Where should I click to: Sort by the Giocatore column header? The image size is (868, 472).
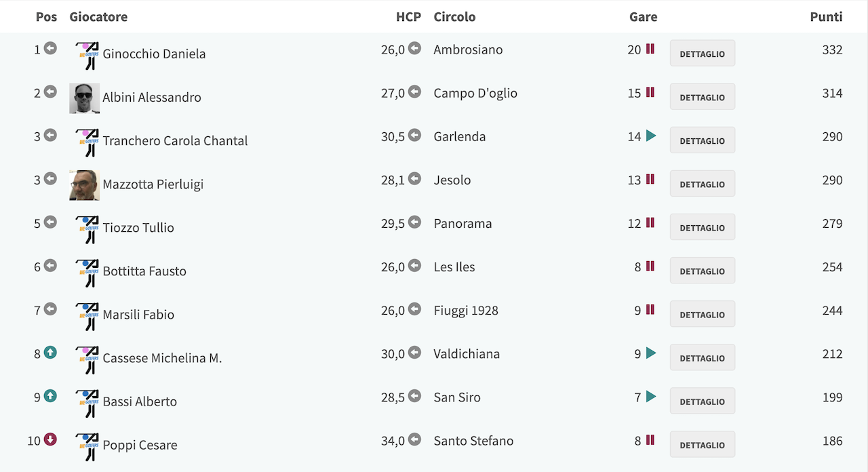[98, 17]
